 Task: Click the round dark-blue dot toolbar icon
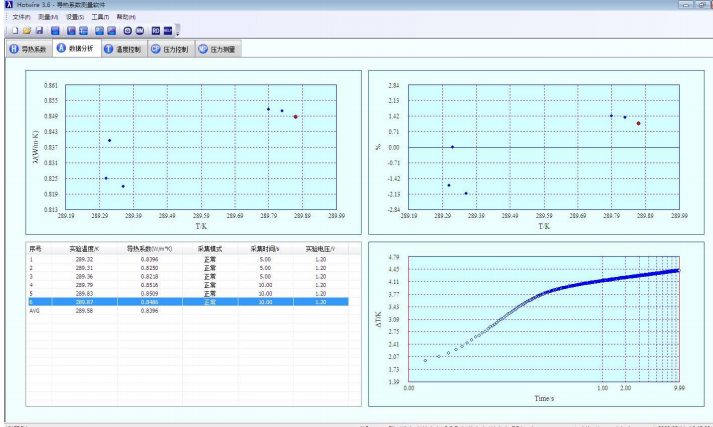pos(127,30)
